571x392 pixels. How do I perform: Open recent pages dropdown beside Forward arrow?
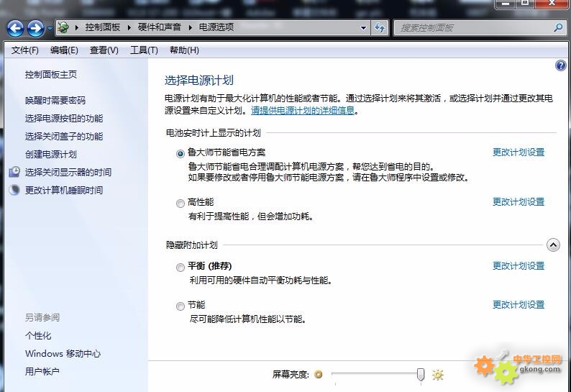[x=50, y=28]
